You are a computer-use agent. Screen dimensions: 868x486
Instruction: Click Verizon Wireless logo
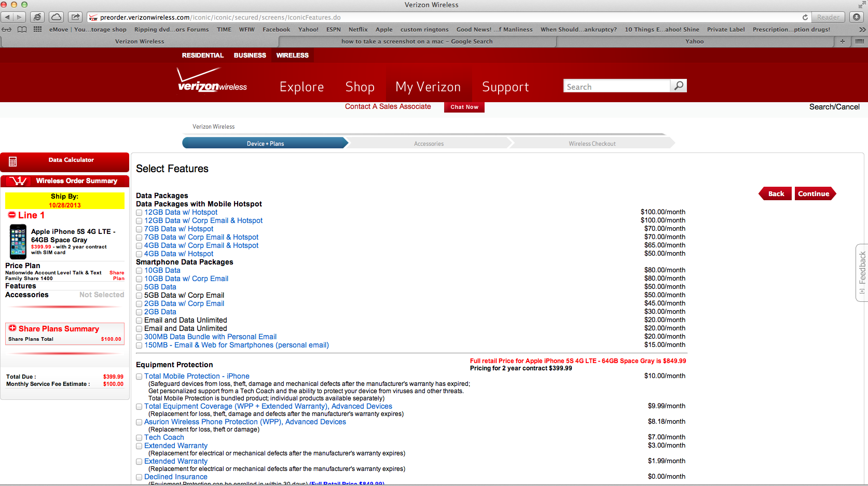[212, 80]
